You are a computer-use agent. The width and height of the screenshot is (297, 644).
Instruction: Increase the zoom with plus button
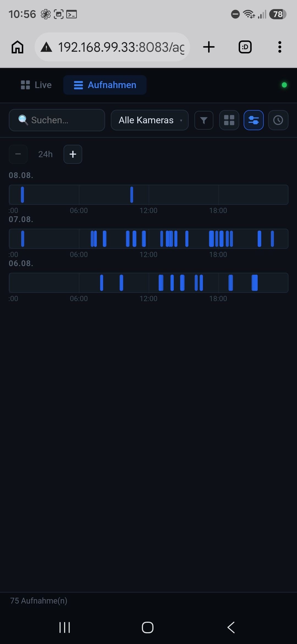(73, 154)
